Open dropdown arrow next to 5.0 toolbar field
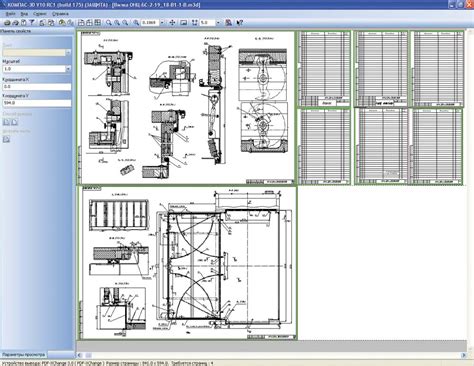Viewport: 474px width, 366px height. pyautogui.click(x=218, y=23)
